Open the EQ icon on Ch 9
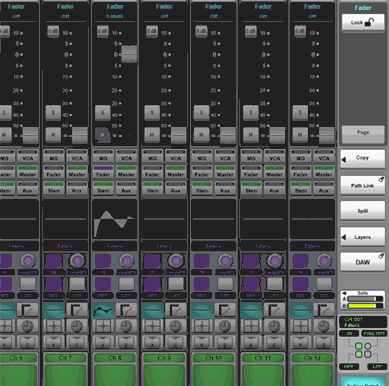 (152, 310)
